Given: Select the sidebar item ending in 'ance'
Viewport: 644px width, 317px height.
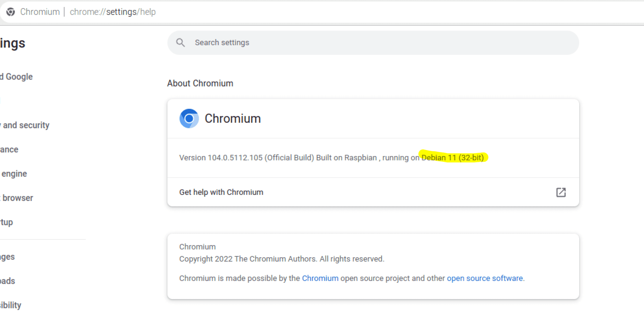Looking at the screenshot, I should pyautogui.click(x=9, y=150).
